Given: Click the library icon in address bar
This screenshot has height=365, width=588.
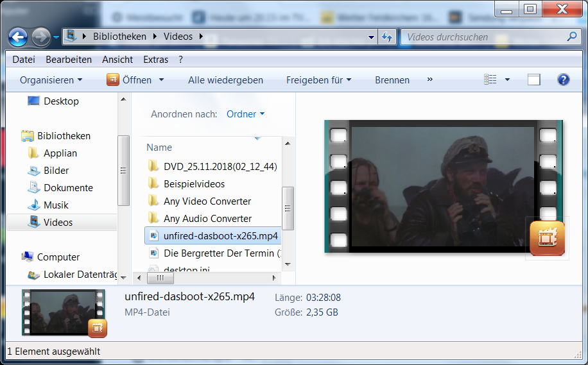Looking at the screenshot, I should tap(71, 37).
